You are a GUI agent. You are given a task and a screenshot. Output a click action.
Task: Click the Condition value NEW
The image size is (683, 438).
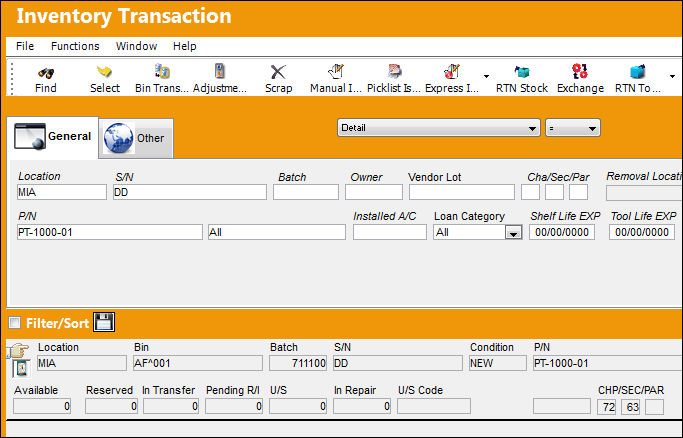(x=498, y=363)
